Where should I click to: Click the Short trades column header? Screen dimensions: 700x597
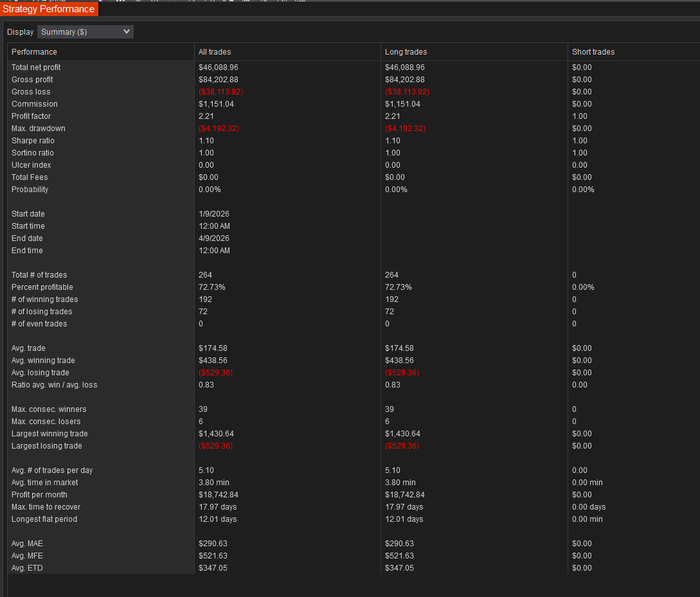(x=588, y=52)
